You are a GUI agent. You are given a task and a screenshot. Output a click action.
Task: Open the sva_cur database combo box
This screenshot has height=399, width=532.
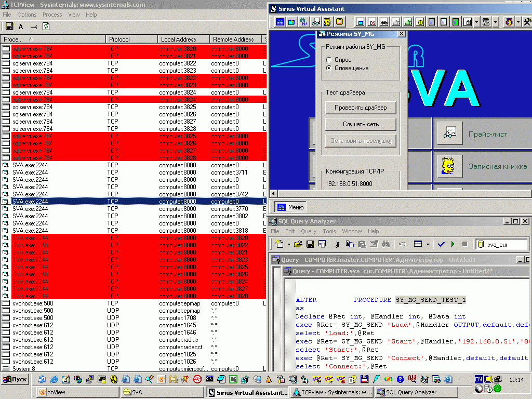(502, 244)
